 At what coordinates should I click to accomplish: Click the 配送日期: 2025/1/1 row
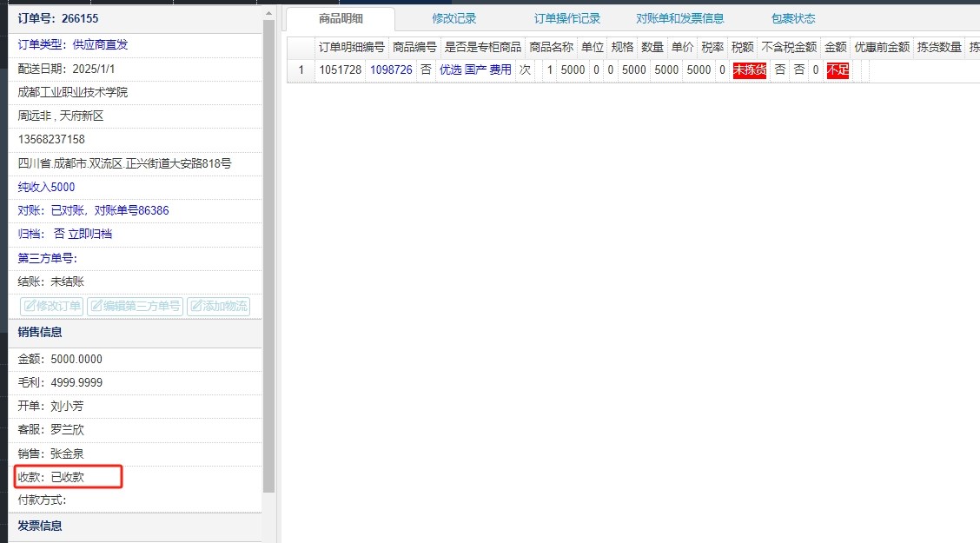point(135,69)
